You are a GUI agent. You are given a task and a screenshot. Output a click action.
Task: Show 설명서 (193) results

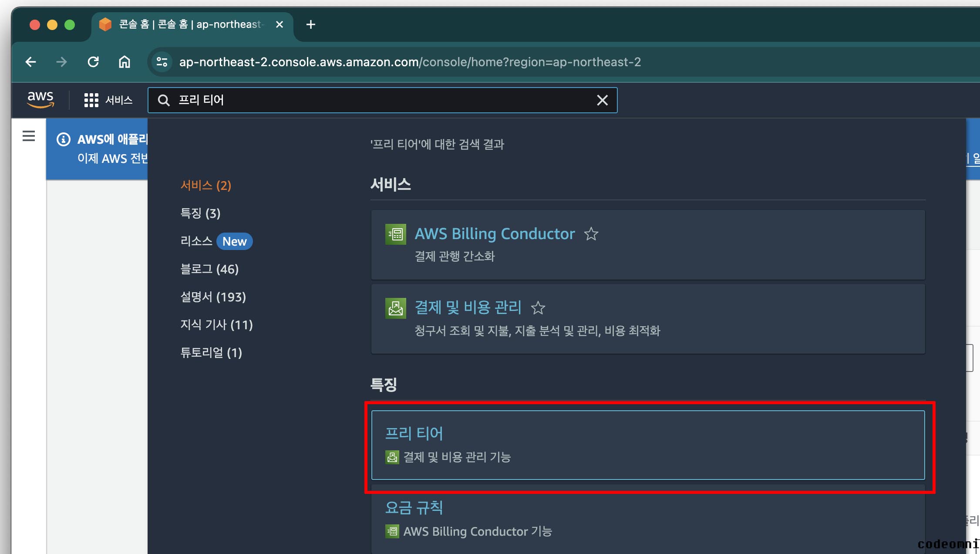pyautogui.click(x=213, y=297)
